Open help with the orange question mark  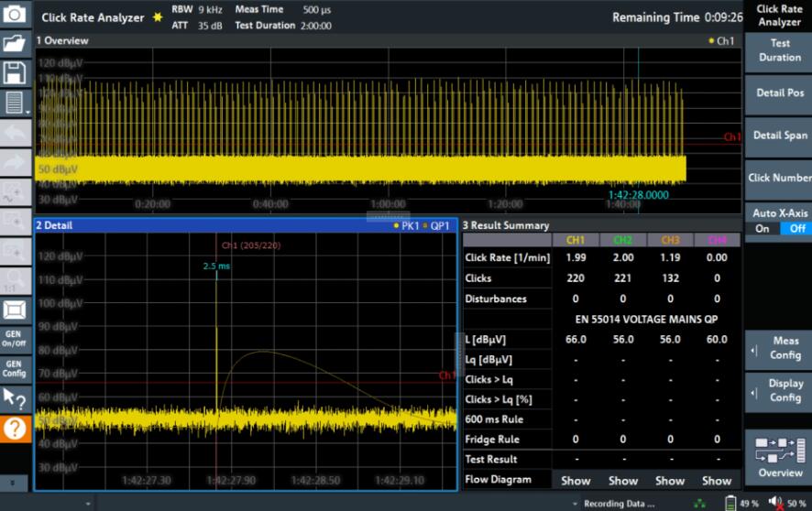click(15, 428)
